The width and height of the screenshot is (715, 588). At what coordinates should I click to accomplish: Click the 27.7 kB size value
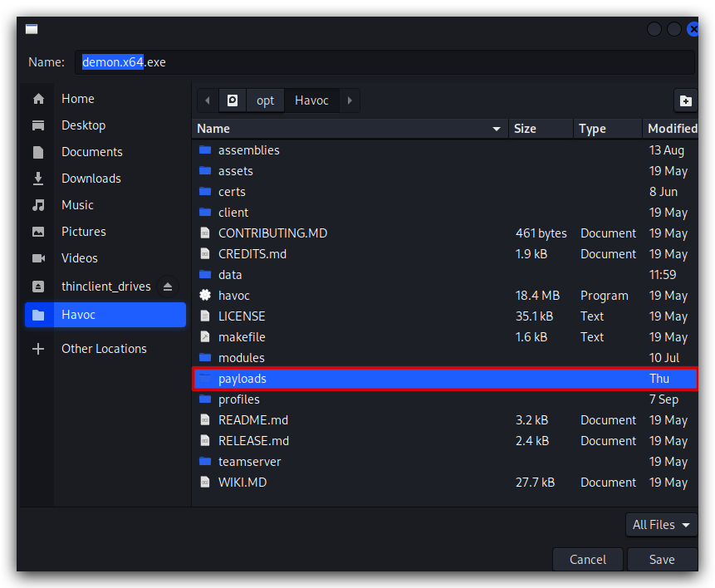[535, 483]
